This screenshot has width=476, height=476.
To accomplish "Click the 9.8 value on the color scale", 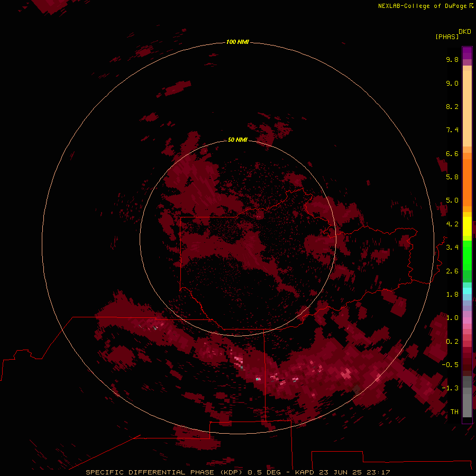I will tap(452, 59).
